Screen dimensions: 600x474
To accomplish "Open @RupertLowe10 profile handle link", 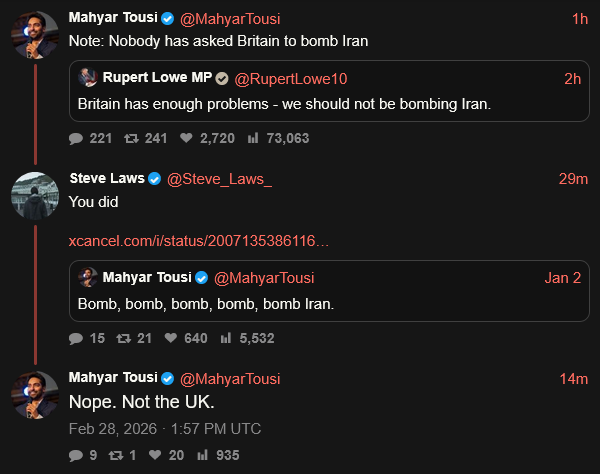I will (291, 79).
